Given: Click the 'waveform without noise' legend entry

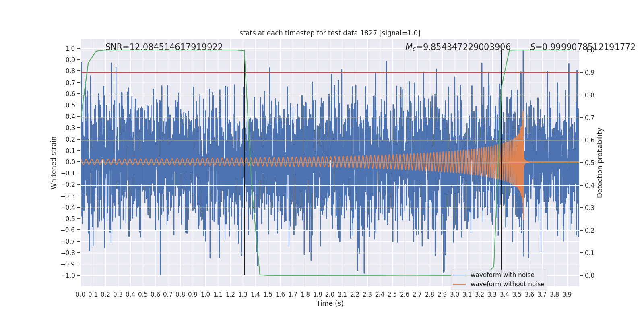Looking at the screenshot, I should [x=507, y=284].
